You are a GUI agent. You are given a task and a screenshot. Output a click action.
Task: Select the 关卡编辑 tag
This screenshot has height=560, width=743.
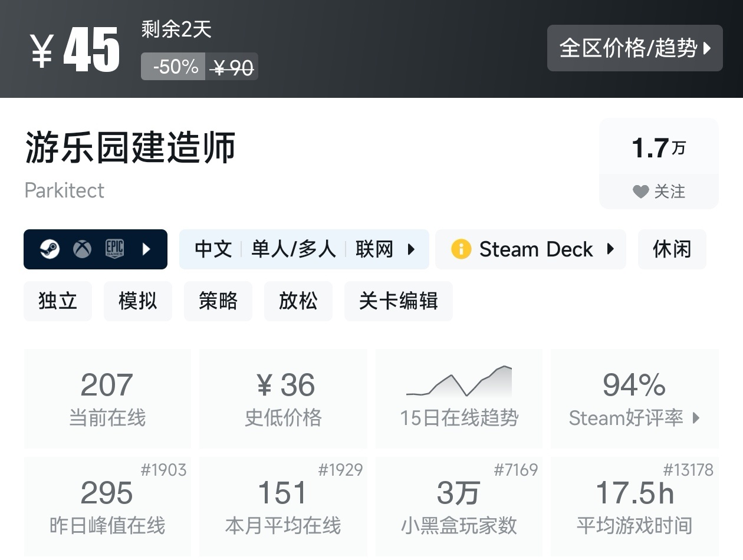click(399, 301)
